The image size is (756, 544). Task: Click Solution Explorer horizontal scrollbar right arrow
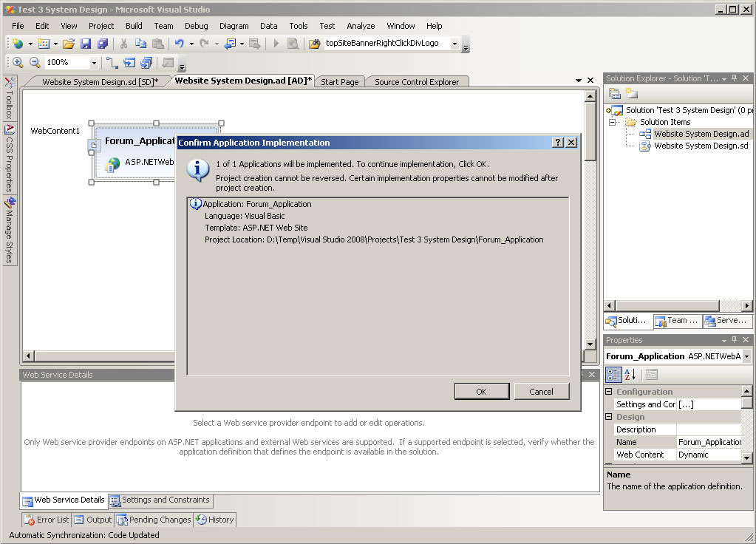(x=746, y=305)
